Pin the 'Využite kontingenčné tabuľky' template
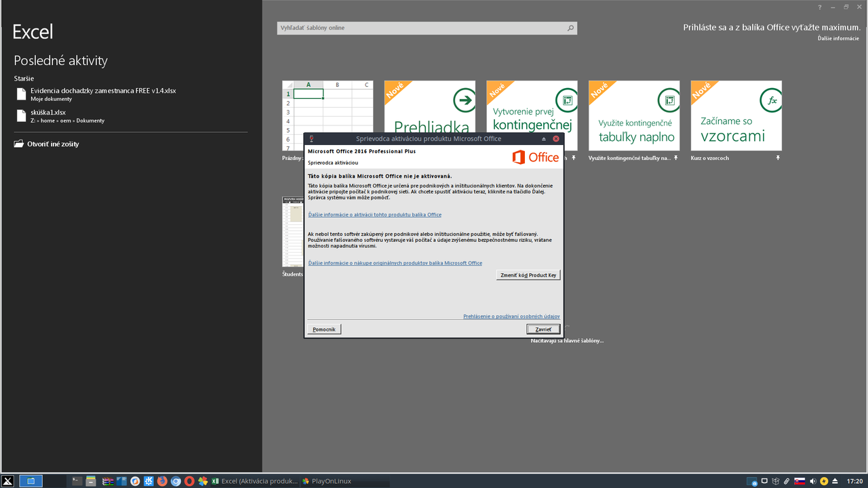The height and width of the screenshot is (488, 868). (675, 158)
